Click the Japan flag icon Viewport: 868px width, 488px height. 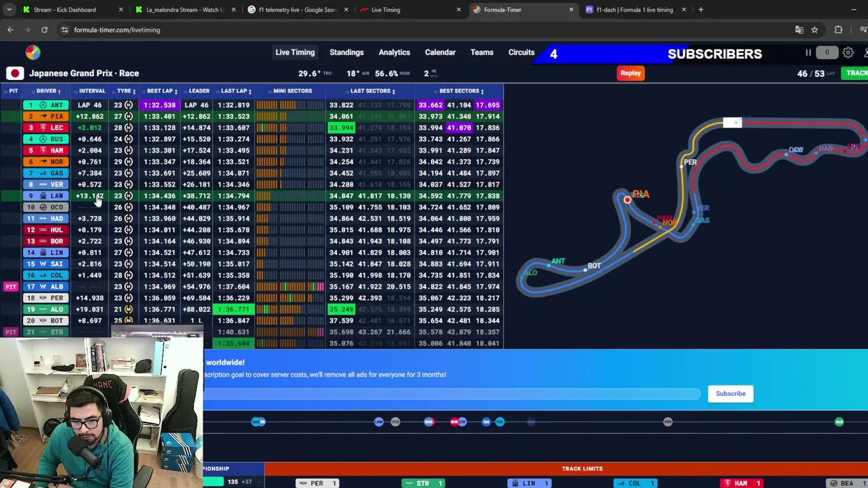point(15,73)
